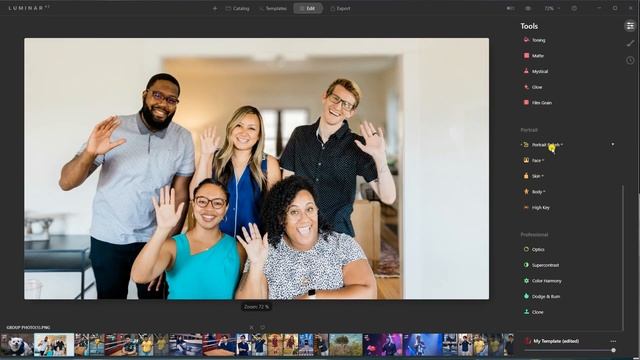Expand the Body tool
This screenshot has width=640, height=360.
coord(534,191)
